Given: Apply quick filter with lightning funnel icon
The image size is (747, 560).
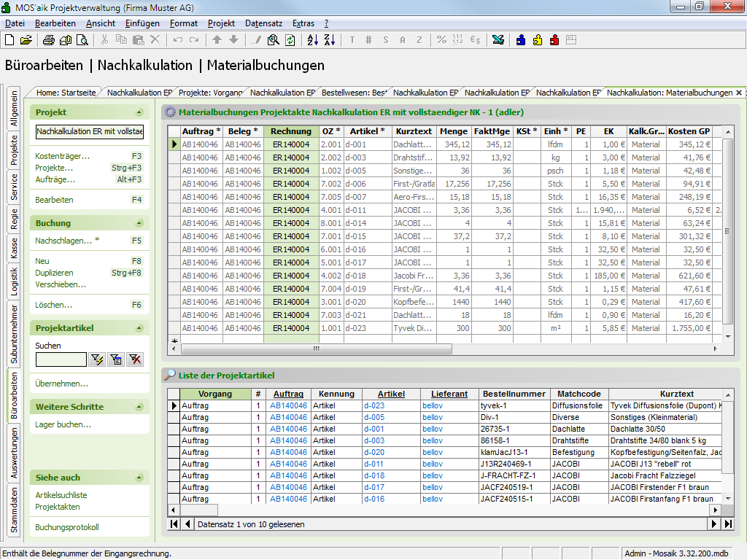Looking at the screenshot, I should click(96, 359).
